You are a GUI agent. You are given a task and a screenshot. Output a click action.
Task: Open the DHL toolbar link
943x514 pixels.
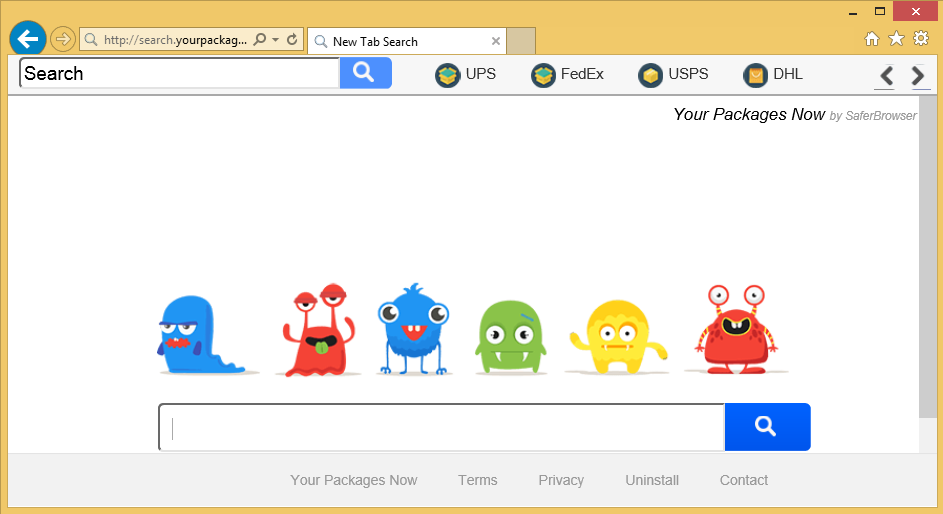pyautogui.click(x=788, y=74)
